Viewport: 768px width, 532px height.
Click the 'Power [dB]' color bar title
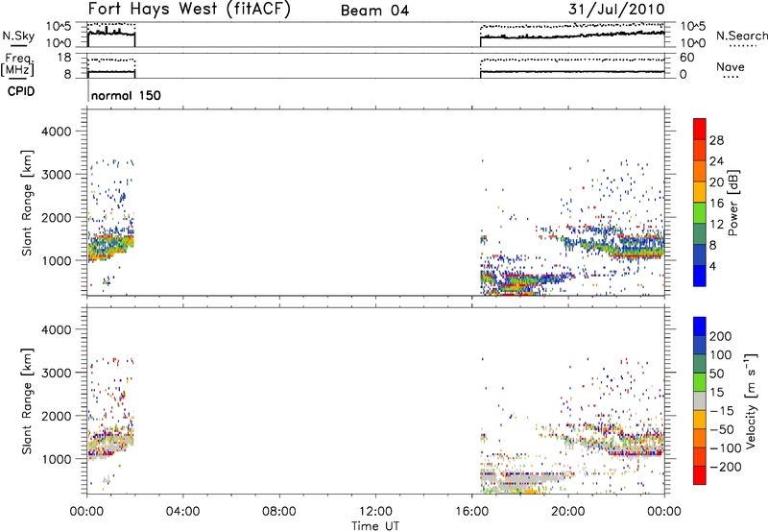732,203
